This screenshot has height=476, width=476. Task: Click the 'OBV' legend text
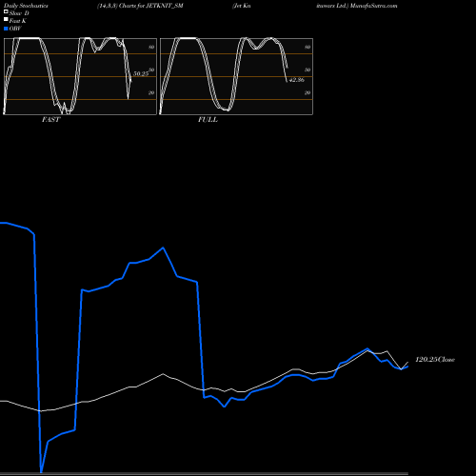pyautogui.click(x=15, y=29)
